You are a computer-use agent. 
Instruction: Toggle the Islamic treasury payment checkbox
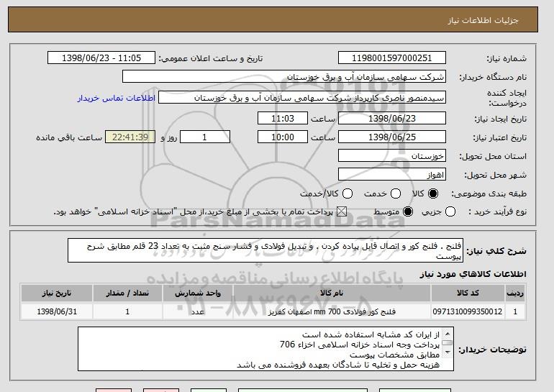341,211
